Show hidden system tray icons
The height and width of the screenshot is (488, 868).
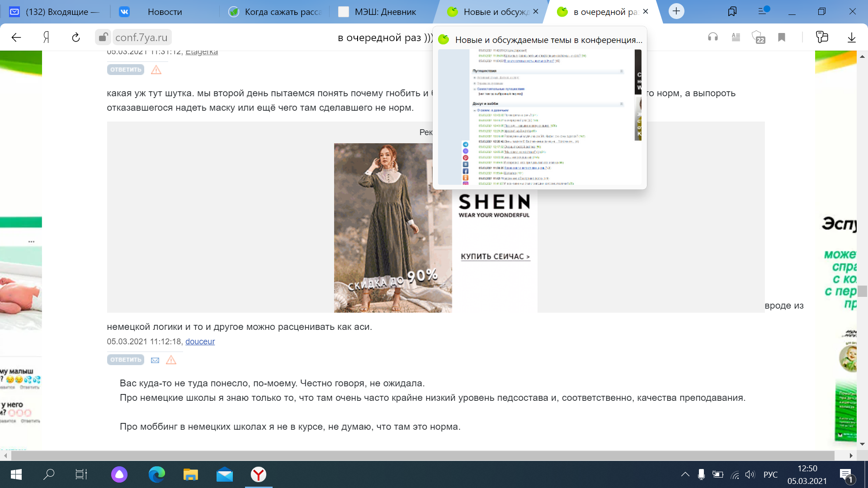point(685,474)
